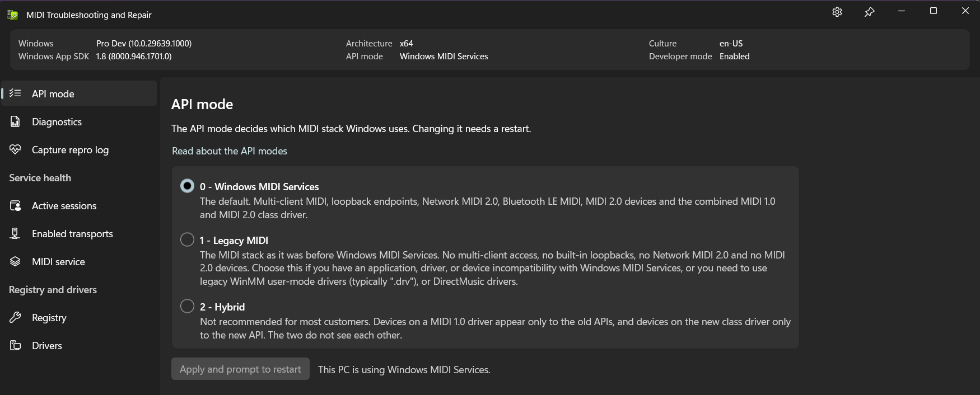Go to the Diagnostics page
This screenshot has height=395, width=980.
pyautogui.click(x=79, y=121)
